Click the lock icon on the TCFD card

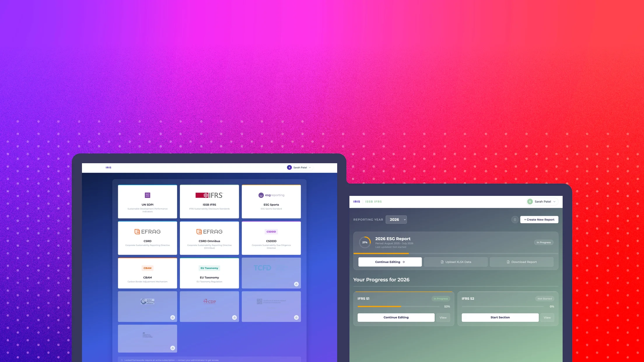(296, 284)
